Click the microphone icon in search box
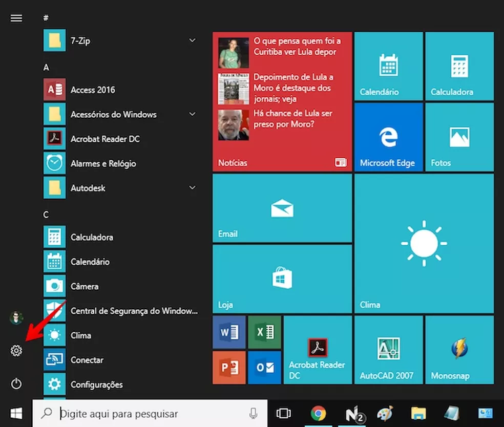504x427 pixels. pos(254,414)
